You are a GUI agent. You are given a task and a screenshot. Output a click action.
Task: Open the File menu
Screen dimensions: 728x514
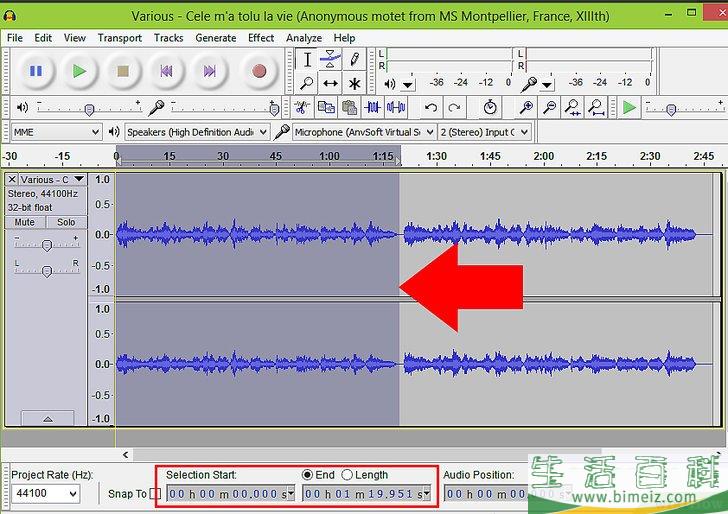(15, 38)
